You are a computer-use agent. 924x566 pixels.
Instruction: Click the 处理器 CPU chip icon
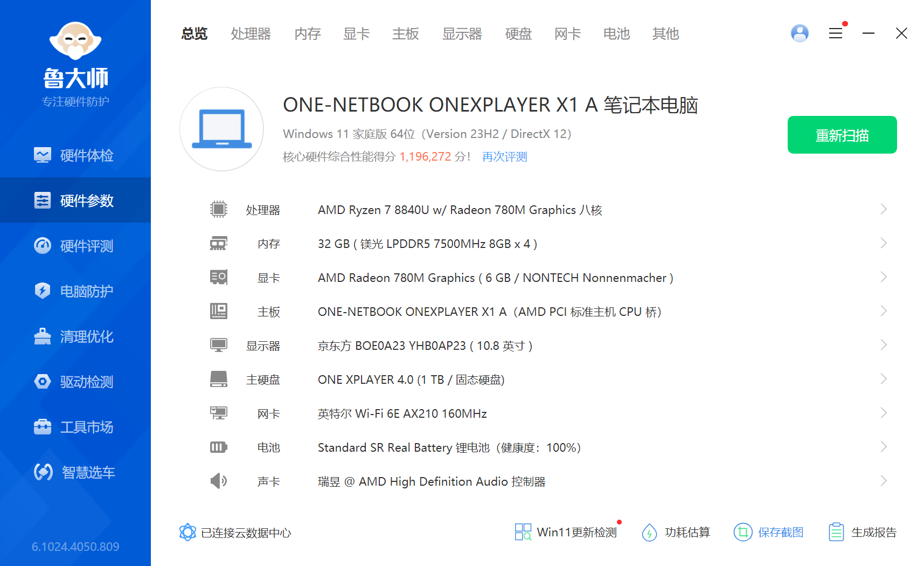click(x=219, y=209)
